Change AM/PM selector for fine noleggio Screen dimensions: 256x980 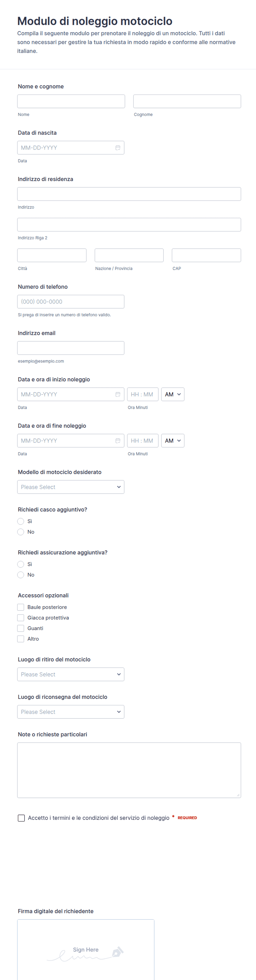pyautogui.click(x=173, y=440)
